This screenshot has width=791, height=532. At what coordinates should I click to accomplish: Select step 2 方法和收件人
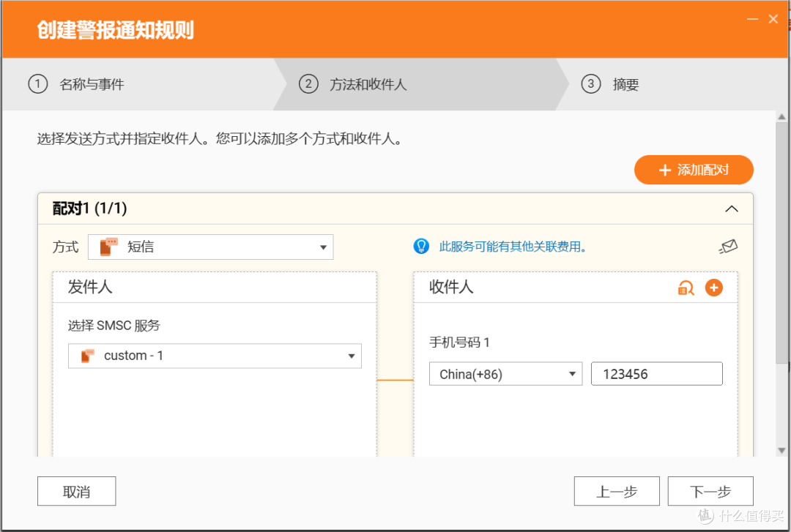(353, 84)
